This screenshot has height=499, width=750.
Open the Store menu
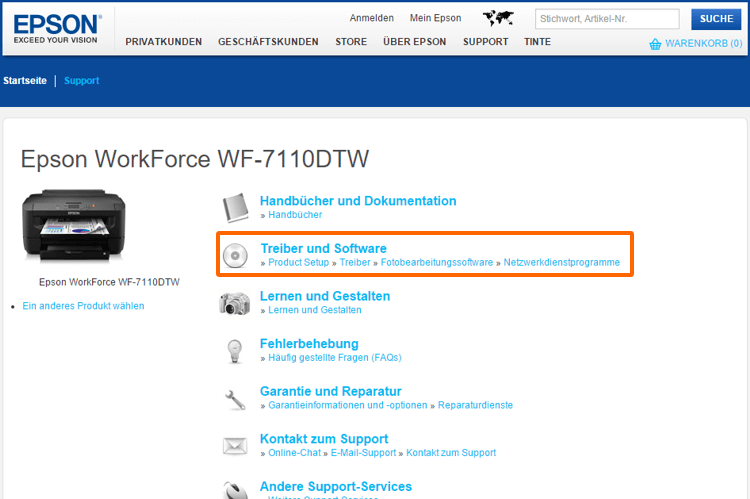[351, 42]
